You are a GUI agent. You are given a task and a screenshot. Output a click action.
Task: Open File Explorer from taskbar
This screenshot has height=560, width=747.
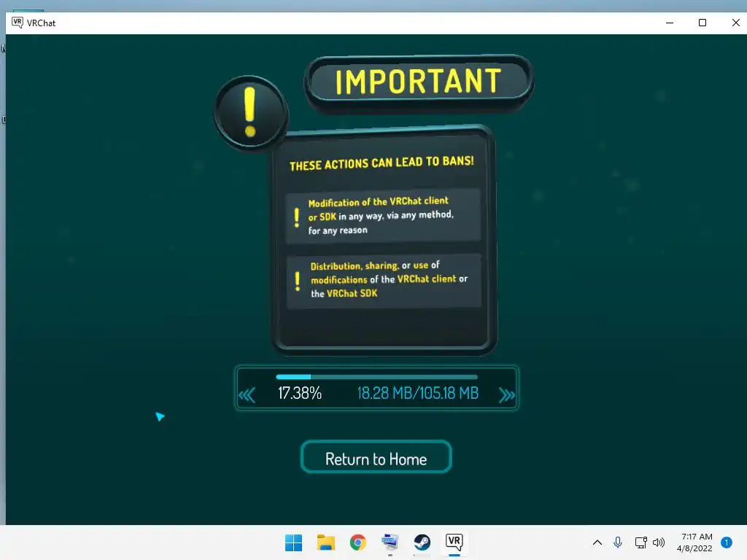(x=326, y=542)
